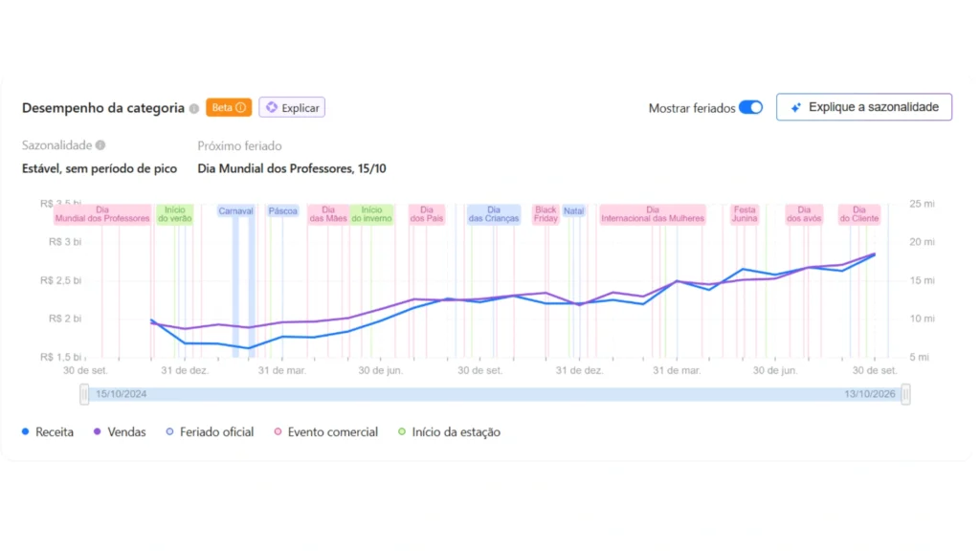
Task: Click the '31 de mar.' label under Páscoa
Action: click(282, 370)
